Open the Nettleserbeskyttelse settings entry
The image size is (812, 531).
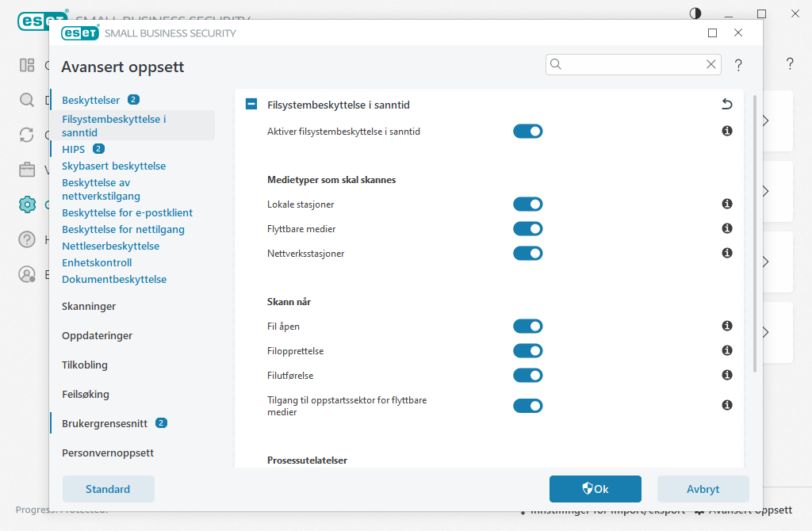click(110, 246)
